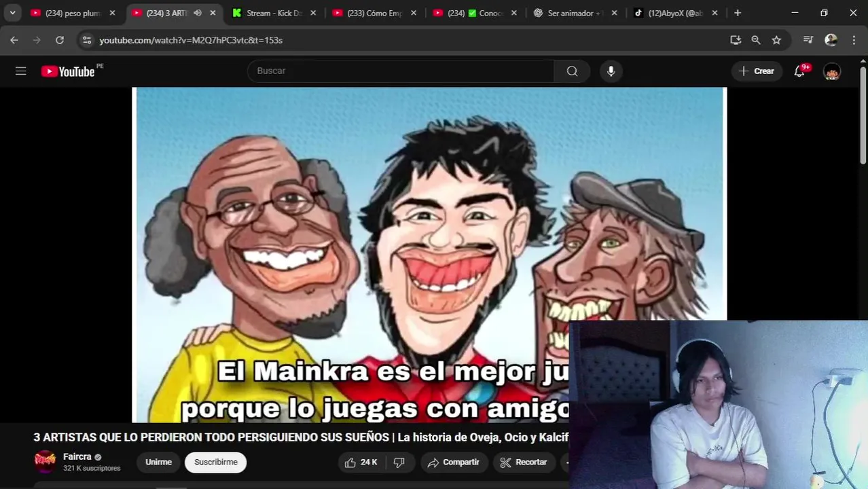Open the YouTube hamburger guide menu
The height and width of the screenshot is (489, 868).
click(x=21, y=71)
